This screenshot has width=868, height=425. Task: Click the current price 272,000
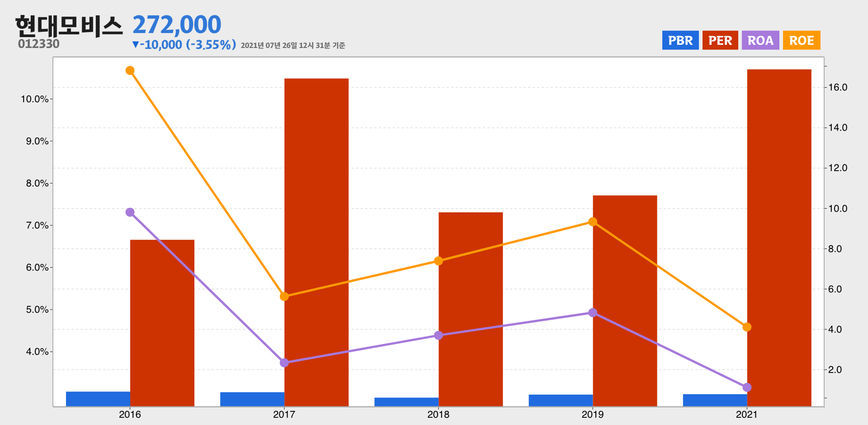[x=177, y=24]
